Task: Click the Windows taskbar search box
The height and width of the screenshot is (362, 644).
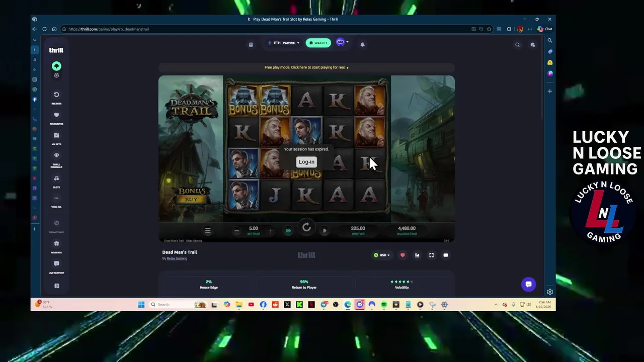Action: [x=179, y=304]
